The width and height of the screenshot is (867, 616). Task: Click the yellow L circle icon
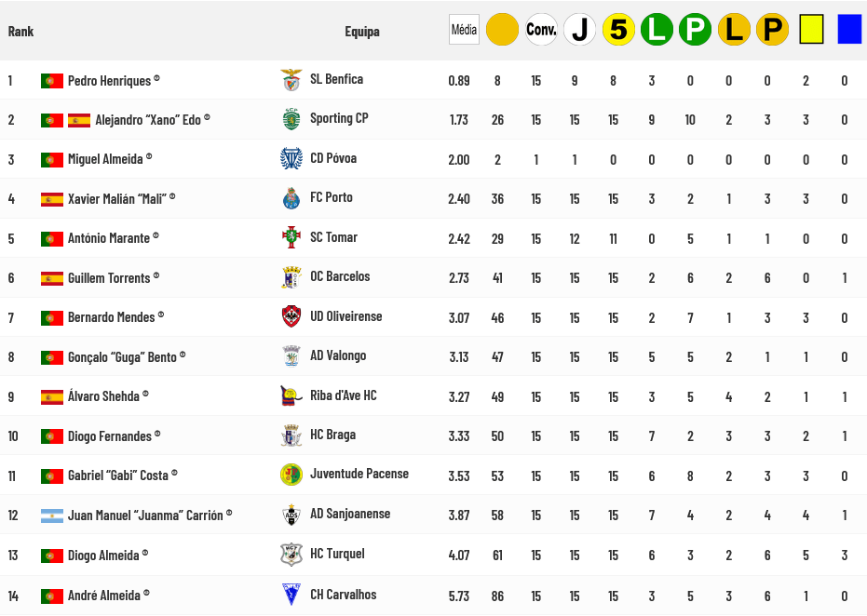click(734, 30)
